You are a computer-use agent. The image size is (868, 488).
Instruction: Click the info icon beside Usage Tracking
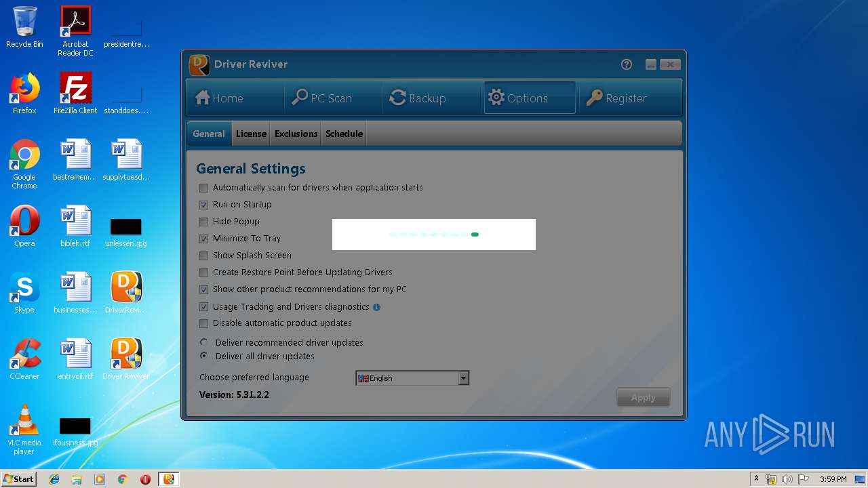coord(376,307)
